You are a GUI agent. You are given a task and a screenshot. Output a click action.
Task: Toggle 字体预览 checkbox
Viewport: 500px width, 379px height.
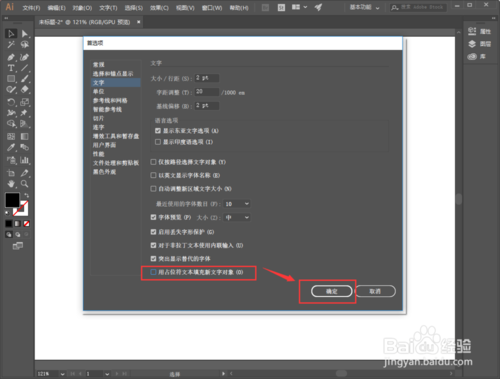coord(153,217)
